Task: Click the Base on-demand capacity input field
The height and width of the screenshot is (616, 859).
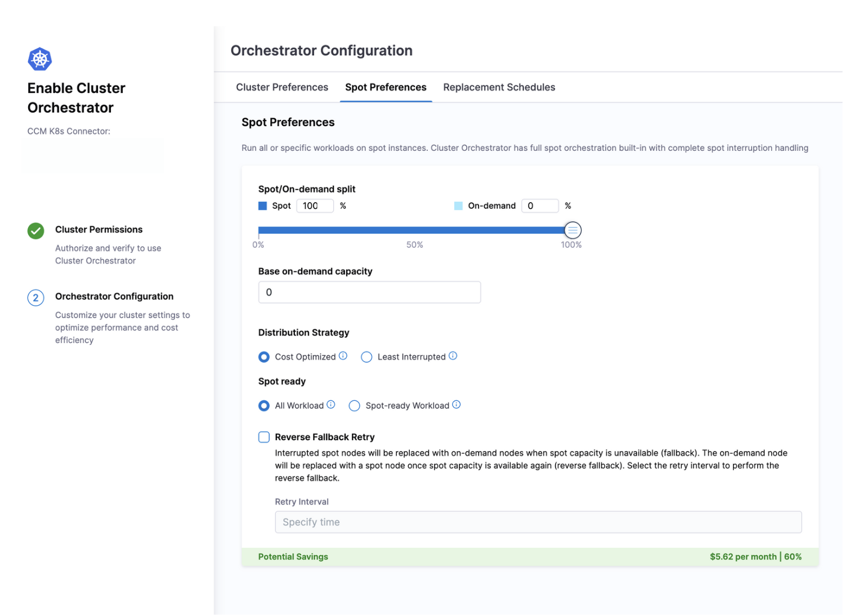Action: point(369,292)
